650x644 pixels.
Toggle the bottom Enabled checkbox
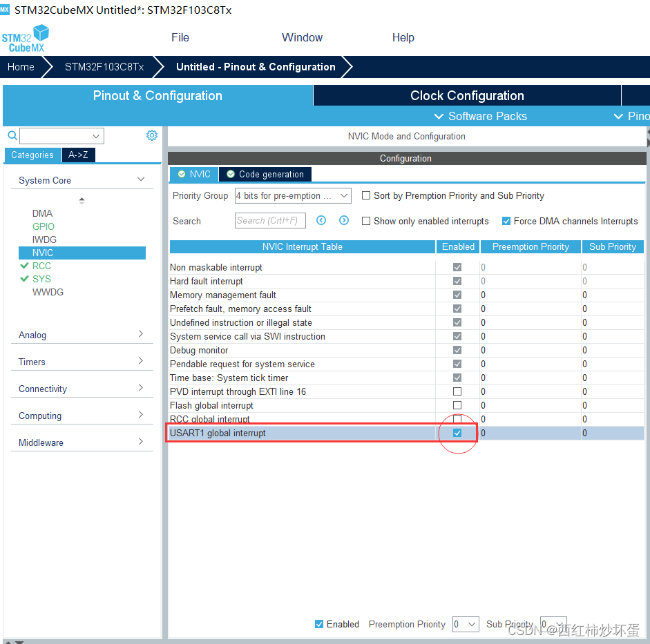pos(318,624)
